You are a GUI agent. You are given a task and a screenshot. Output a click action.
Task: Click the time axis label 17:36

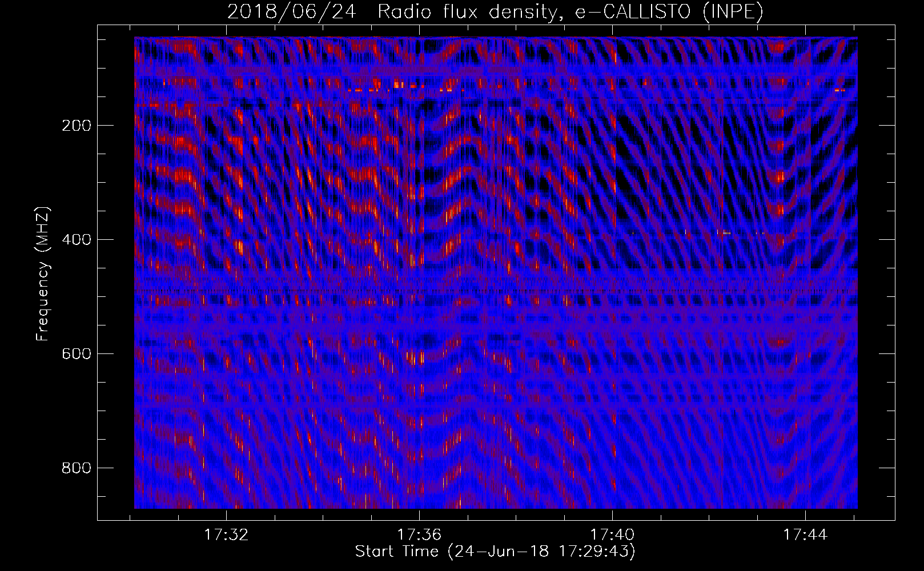[x=420, y=535]
